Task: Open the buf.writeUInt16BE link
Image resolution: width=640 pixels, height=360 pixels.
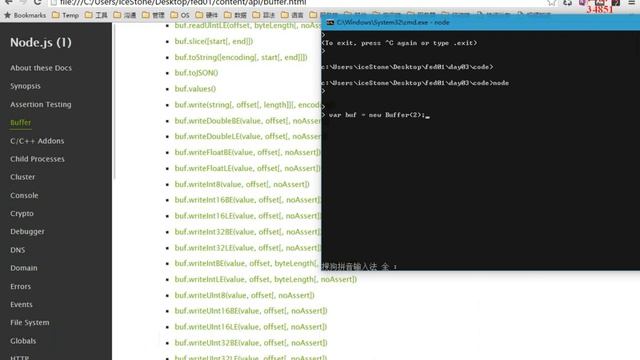Action: click(251, 311)
